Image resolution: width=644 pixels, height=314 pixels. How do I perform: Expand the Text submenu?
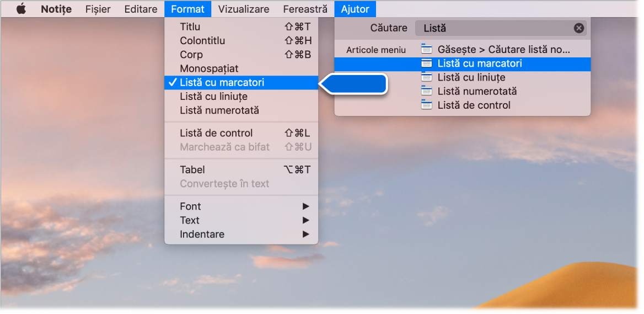tap(241, 220)
